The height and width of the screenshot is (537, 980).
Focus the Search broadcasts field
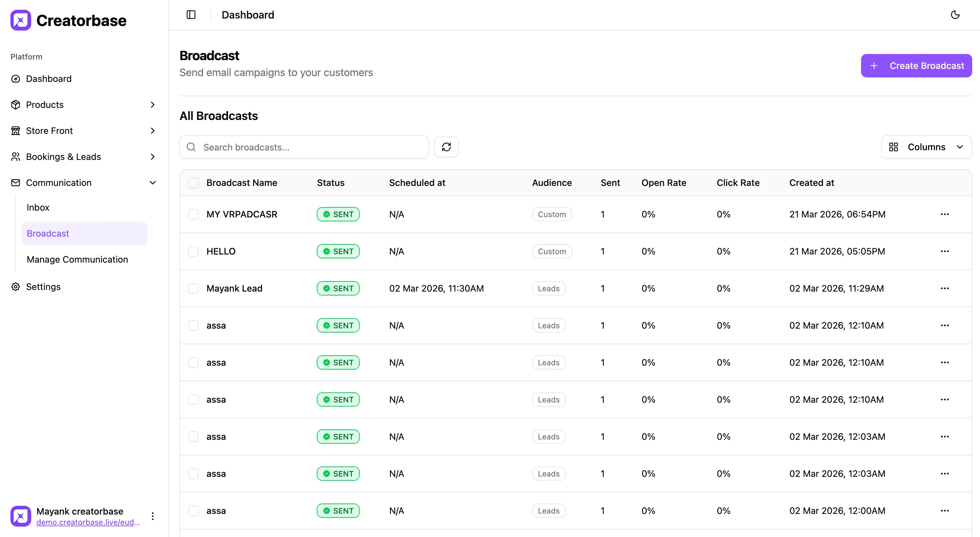(304, 147)
